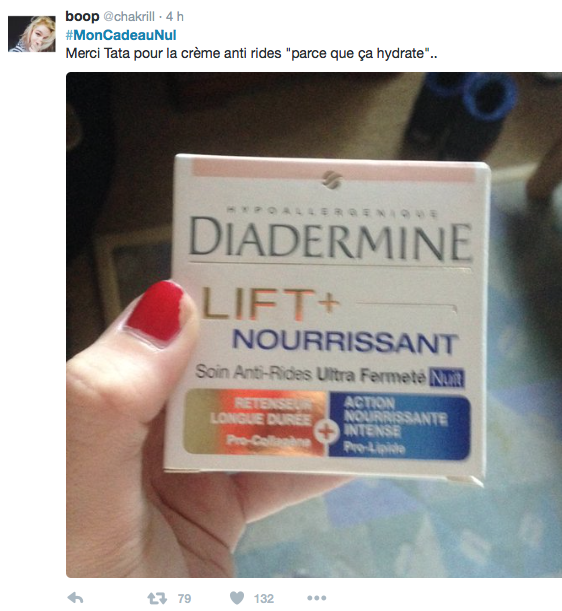Click the red nail-polished thumb in photo
This screenshot has height=611, width=562.
pyautogui.click(x=156, y=312)
